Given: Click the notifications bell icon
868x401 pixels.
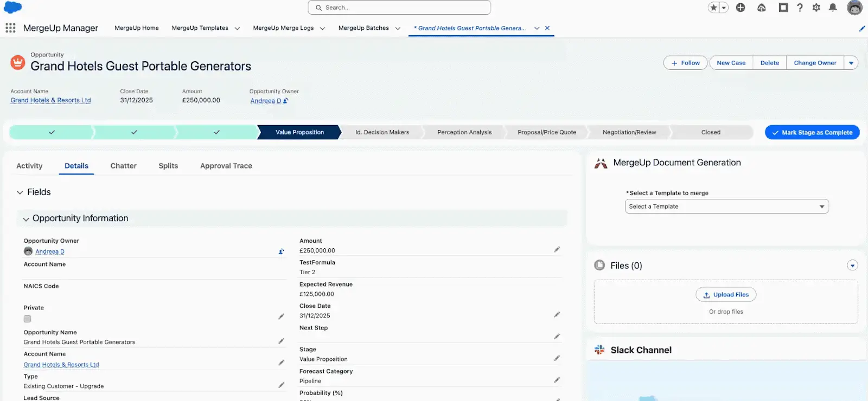Looking at the screenshot, I should [x=833, y=8].
